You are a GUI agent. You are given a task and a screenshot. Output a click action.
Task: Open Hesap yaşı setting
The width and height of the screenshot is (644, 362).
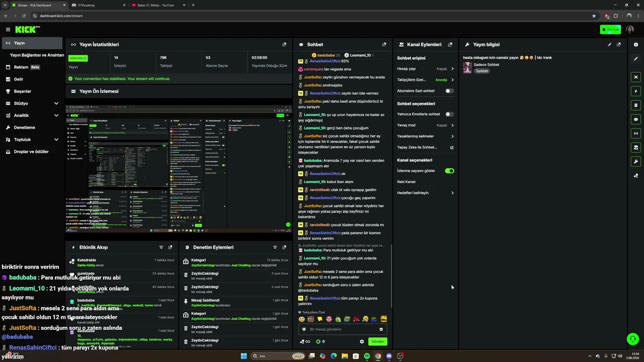pos(426,69)
